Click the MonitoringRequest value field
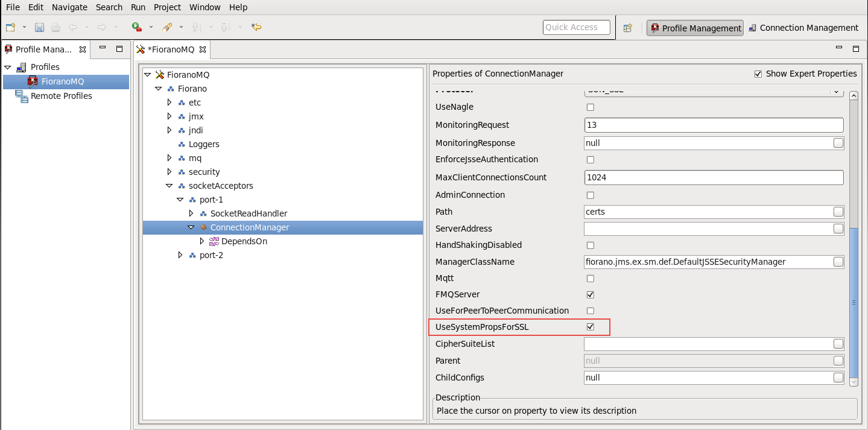Image resolution: width=868 pixels, height=430 pixels. pos(714,125)
